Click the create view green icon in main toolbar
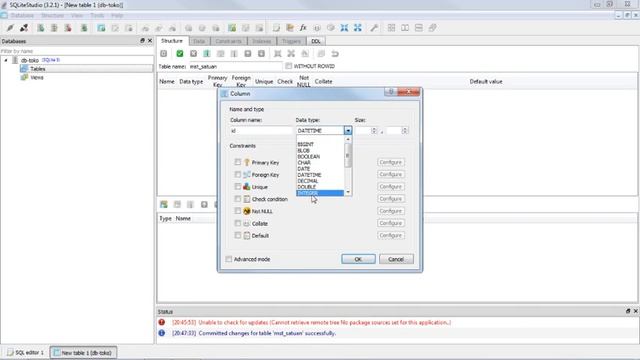 pyautogui.click(x=232, y=28)
